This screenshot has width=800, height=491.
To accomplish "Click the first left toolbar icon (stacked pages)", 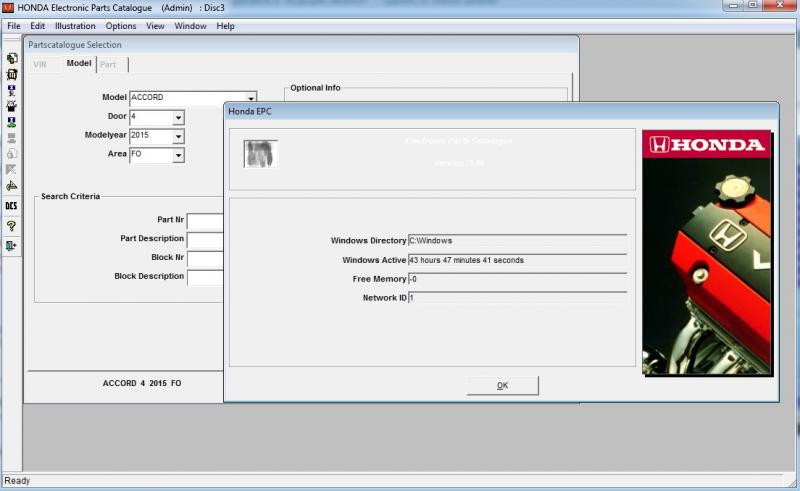I will coord(11,58).
